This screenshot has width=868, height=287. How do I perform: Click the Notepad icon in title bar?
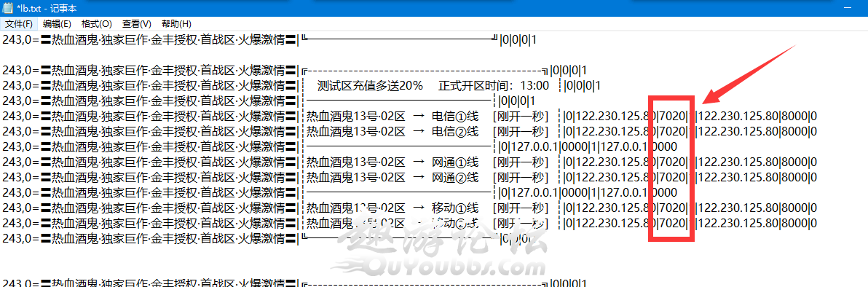coord(8,8)
